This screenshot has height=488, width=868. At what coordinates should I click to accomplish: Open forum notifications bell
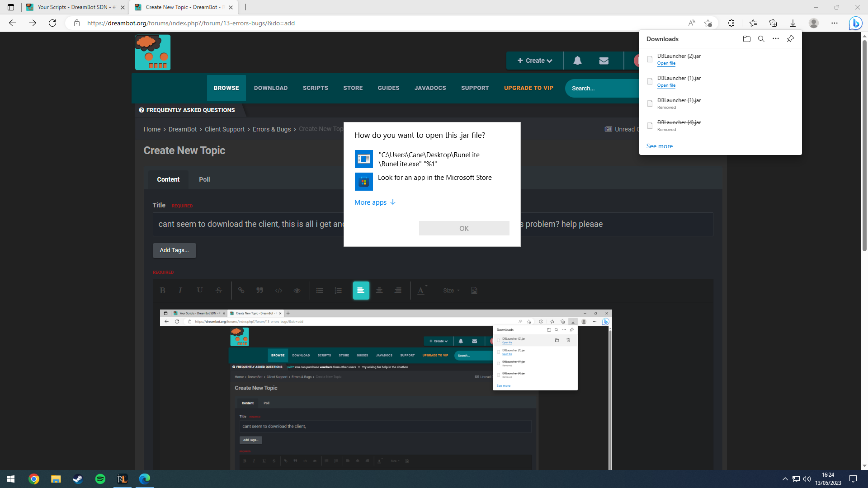coord(577,61)
